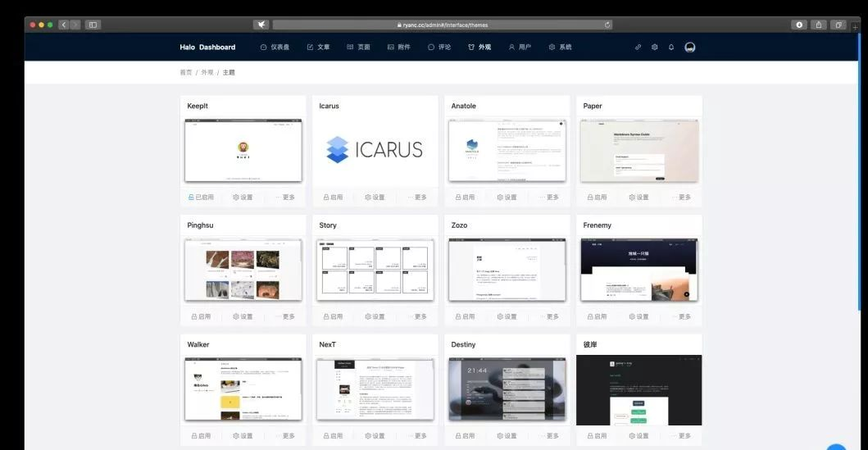Image resolution: width=868 pixels, height=450 pixels.
Task: Open the 评论 comments menu
Action: (439, 47)
